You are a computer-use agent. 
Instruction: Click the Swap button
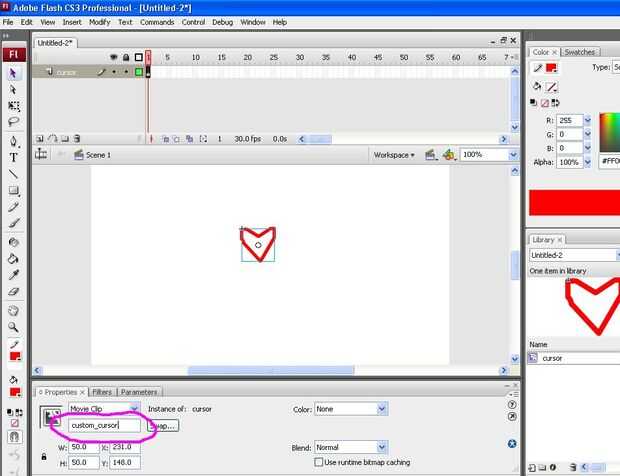pyautogui.click(x=163, y=426)
